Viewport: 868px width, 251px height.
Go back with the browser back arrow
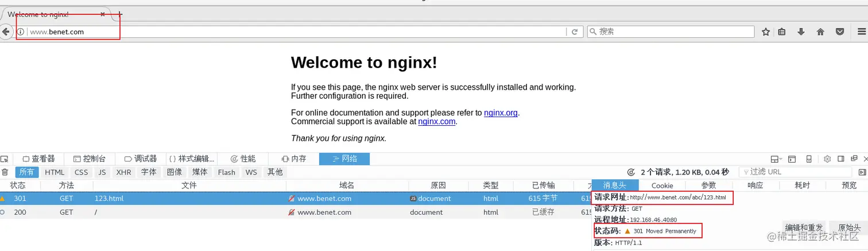coord(6,32)
